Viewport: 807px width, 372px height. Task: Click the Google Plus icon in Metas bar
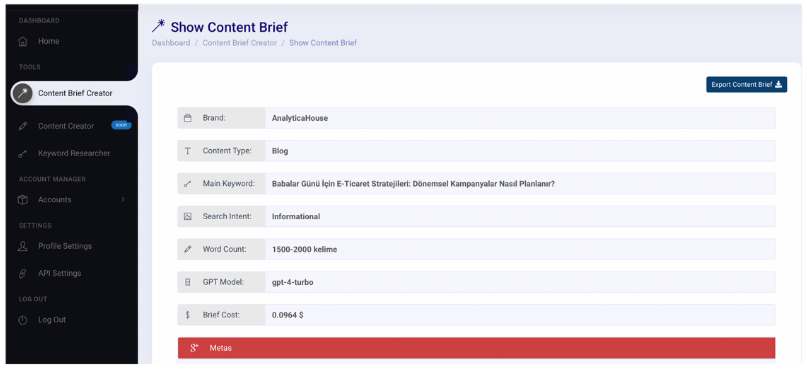[x=195, y=348]
